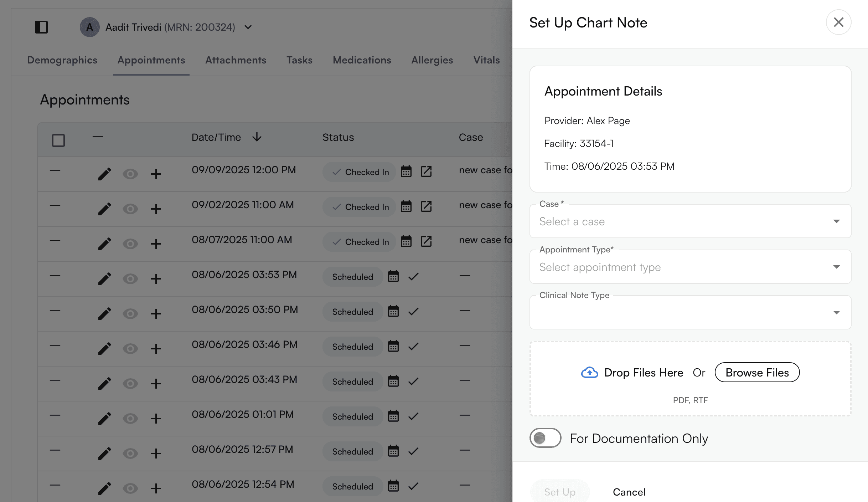
Task: Click pencil edit icon for 09/09/2025 appointment
Action: click(x=104, y=174)
